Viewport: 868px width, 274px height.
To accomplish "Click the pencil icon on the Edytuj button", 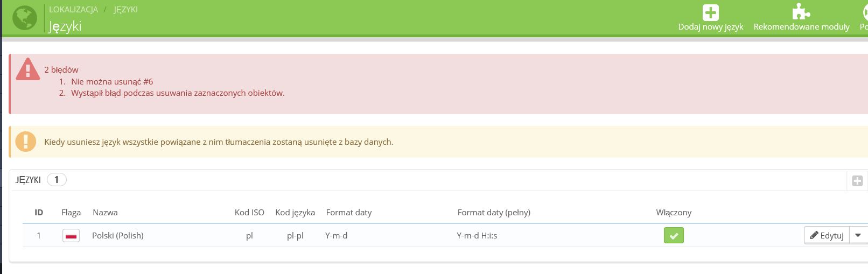I will point(814,235).
